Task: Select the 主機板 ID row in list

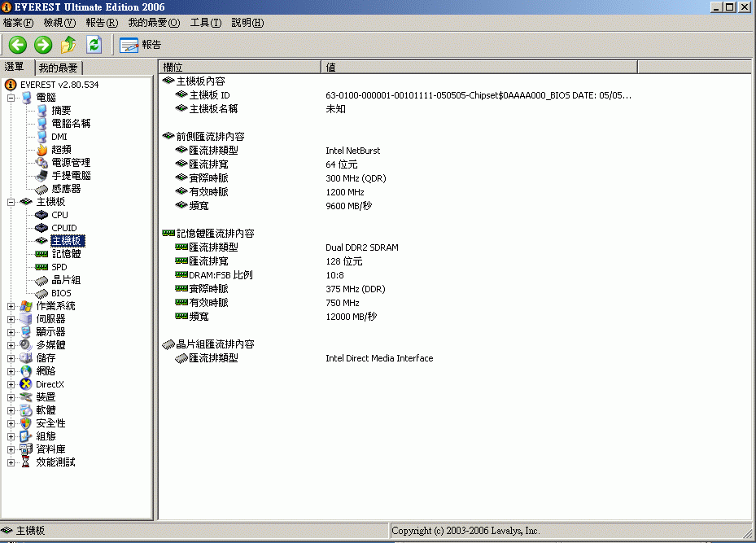Action: (209, 95)
